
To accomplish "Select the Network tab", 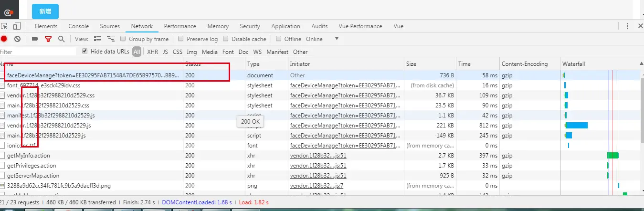I will pos(142,26).
